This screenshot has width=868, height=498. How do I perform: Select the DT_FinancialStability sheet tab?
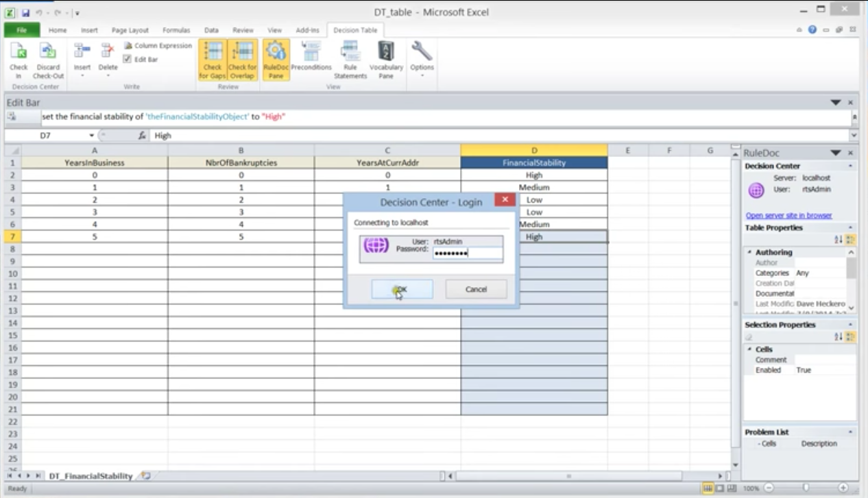(91, 475)
